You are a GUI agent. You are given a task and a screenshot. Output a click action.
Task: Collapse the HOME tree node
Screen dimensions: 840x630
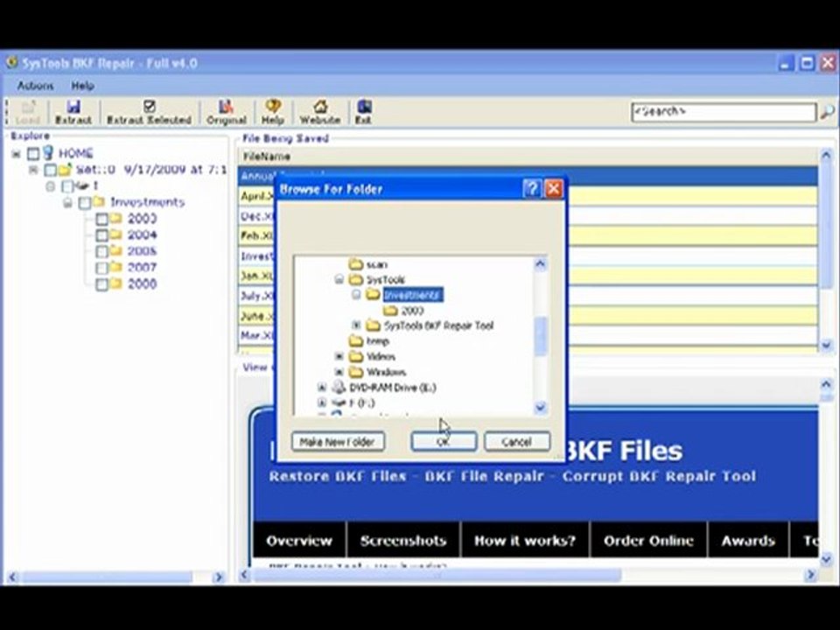[16, 154]
